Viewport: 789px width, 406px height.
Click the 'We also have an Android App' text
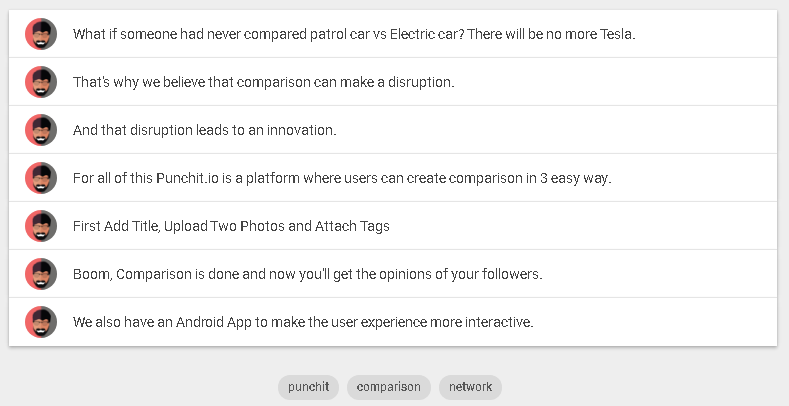coord(303,322)
